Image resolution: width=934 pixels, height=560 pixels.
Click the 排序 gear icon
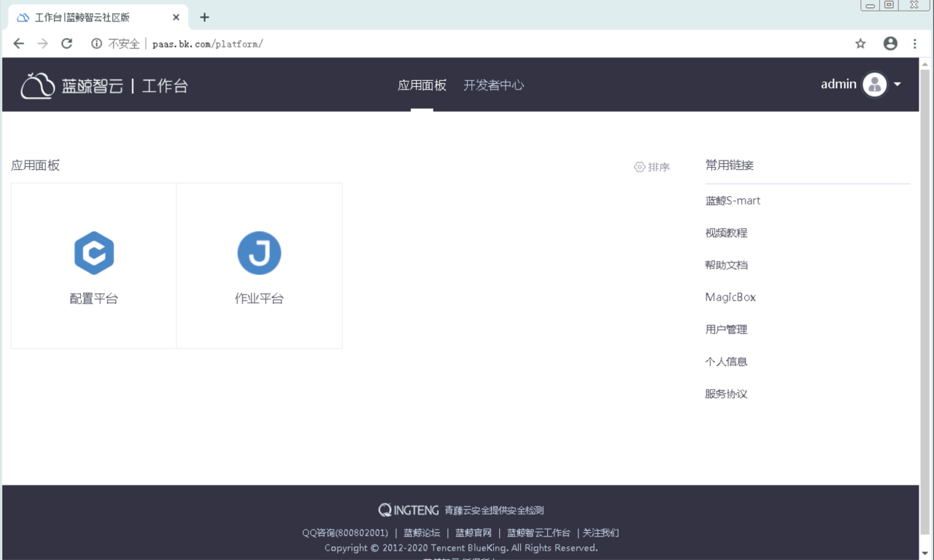pos(639,167)
